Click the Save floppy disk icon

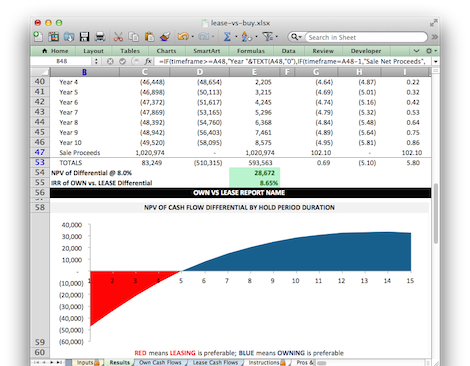click(x=84, y=37)
